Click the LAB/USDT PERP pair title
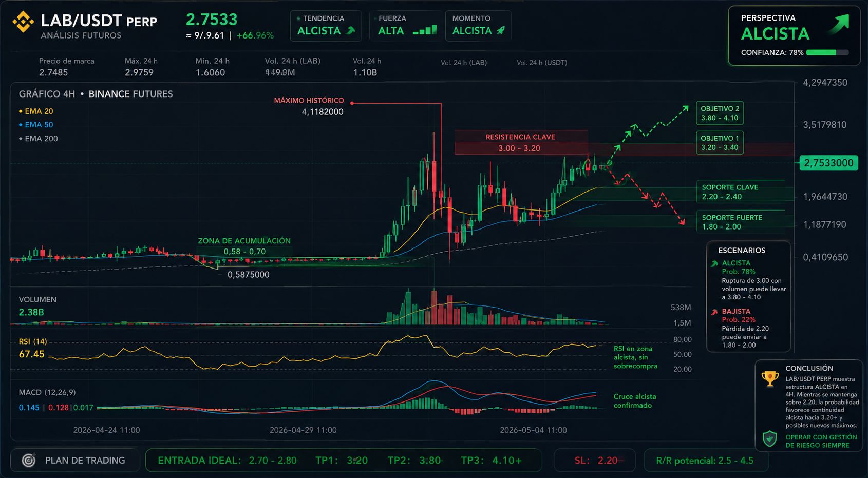The width and height of the screenshot is (868, 478). [99, 21]
